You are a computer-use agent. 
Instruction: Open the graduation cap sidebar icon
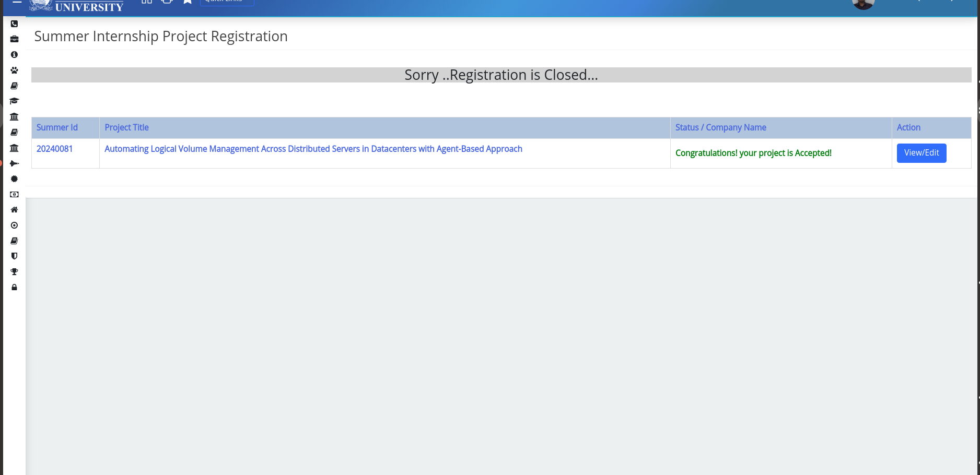(x=14, y=101)
